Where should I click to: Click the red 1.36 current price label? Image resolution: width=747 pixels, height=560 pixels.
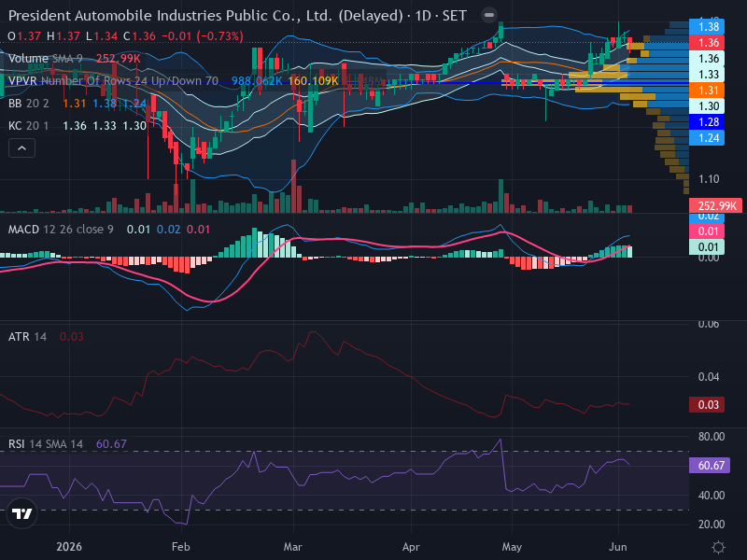707,43
